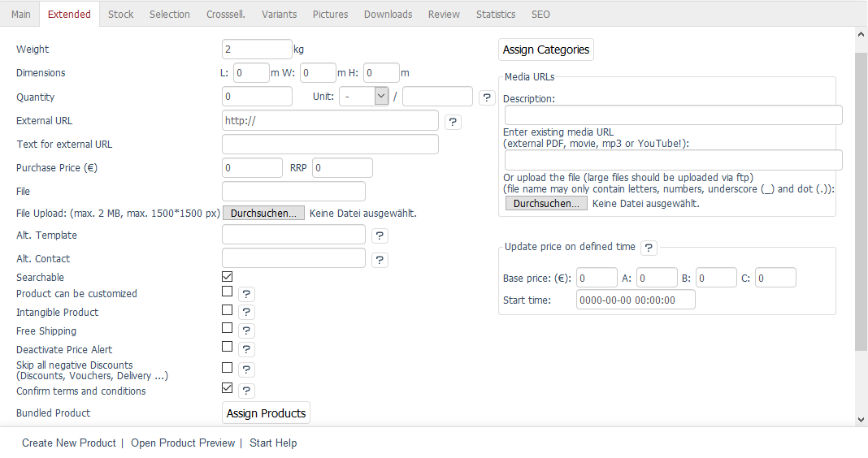
Task: Open help for Quantity unit field
Action: tap(487, 98)
